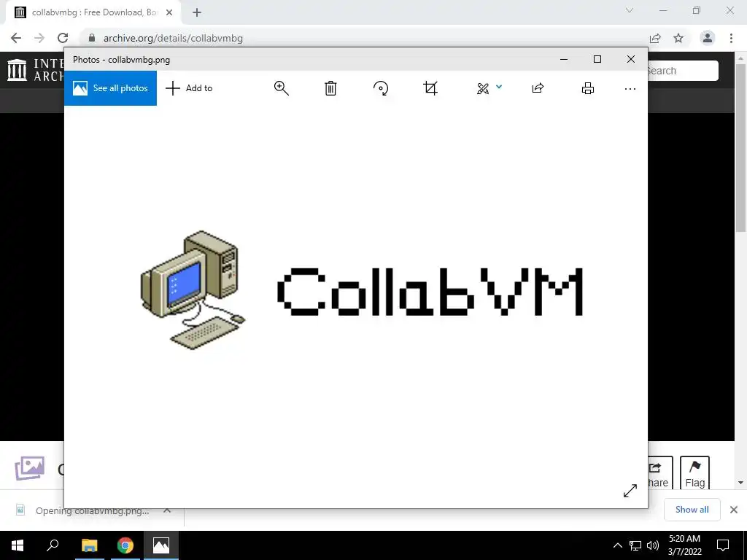The width and height of the screenshot is (747, 560).
Task: Zoom in on photo with magnifier icon
Action: 281,88
